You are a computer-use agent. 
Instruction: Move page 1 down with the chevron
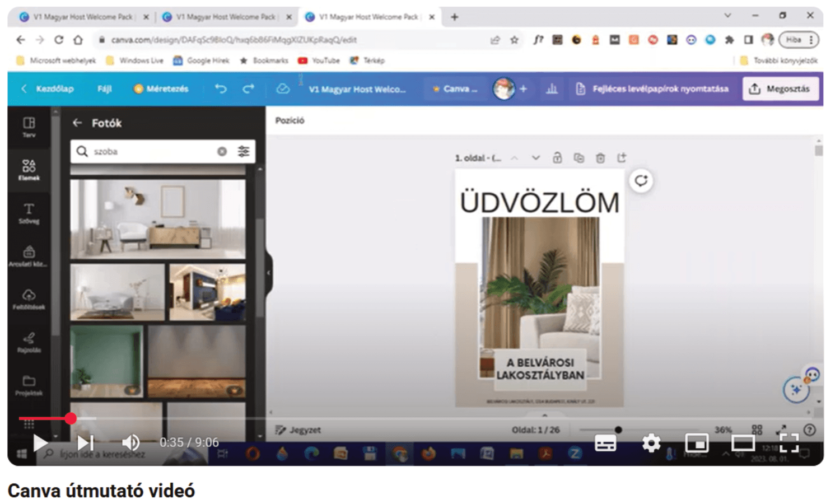pyautogui.click(x=536, y=158)
